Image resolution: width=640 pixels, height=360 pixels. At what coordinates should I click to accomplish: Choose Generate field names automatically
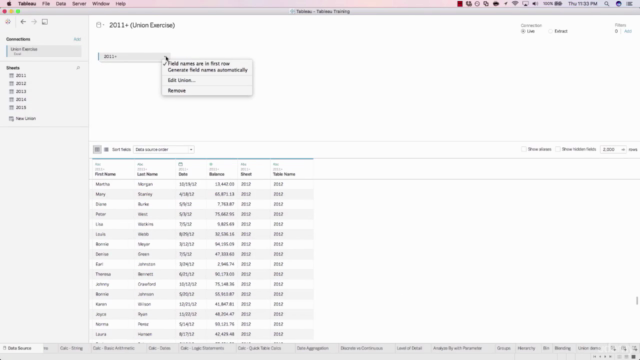pos(207,70)
